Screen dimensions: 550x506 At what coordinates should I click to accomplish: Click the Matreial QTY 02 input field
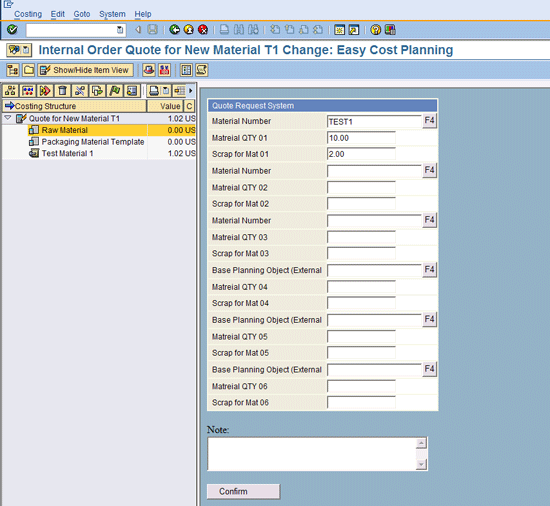(361, 187)
